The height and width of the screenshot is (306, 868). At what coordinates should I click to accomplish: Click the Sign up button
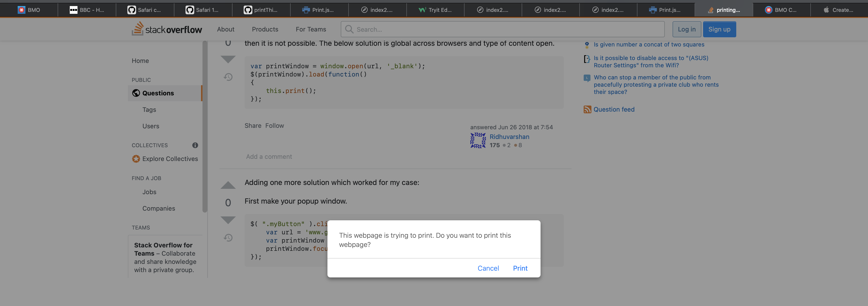pyautogui.click(x=719, y=29)
